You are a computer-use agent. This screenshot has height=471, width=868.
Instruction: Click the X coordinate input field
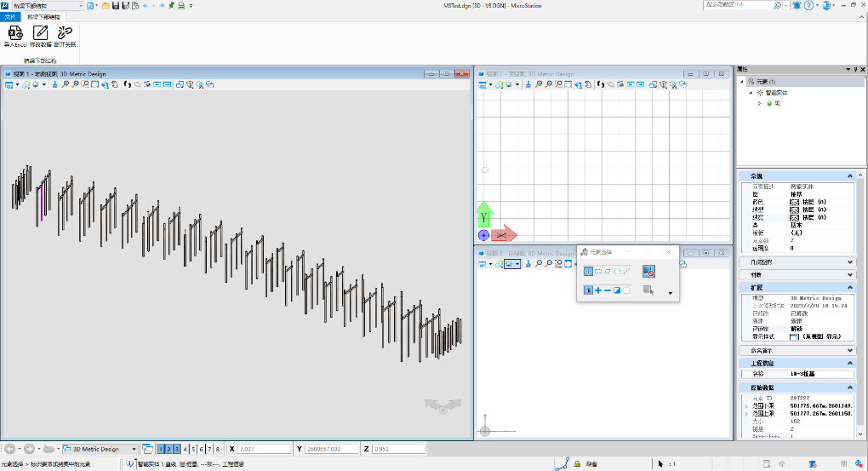click(x=264, y=449)
